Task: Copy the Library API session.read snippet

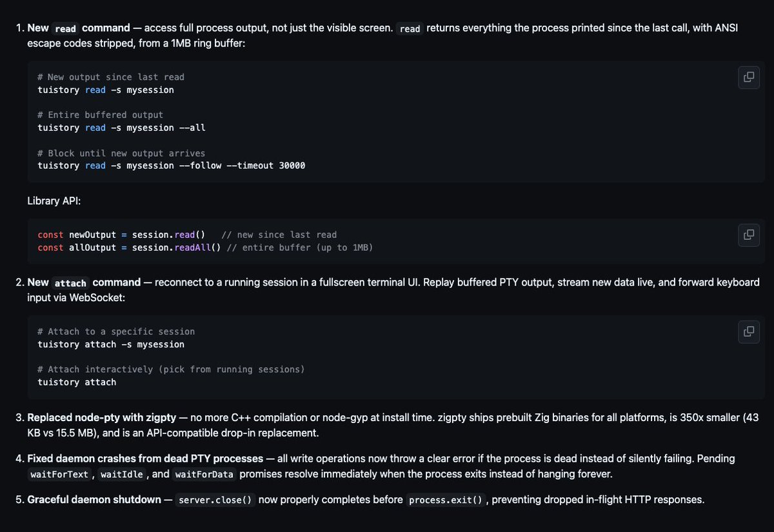Action: pos(749,235)
